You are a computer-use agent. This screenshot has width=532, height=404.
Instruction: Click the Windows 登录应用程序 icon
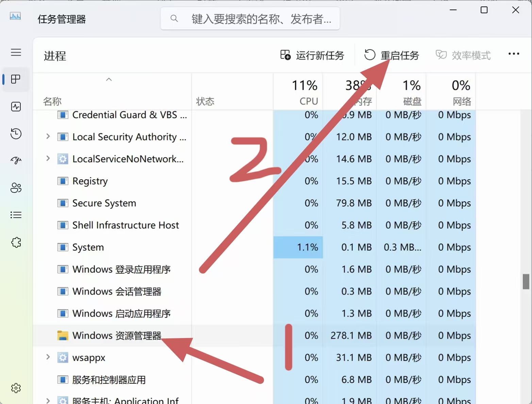pyautogui.click(x=63, y=269)
